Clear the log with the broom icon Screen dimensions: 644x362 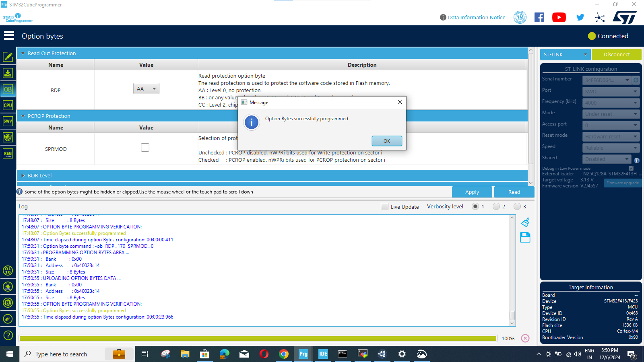tap(525, 222)
